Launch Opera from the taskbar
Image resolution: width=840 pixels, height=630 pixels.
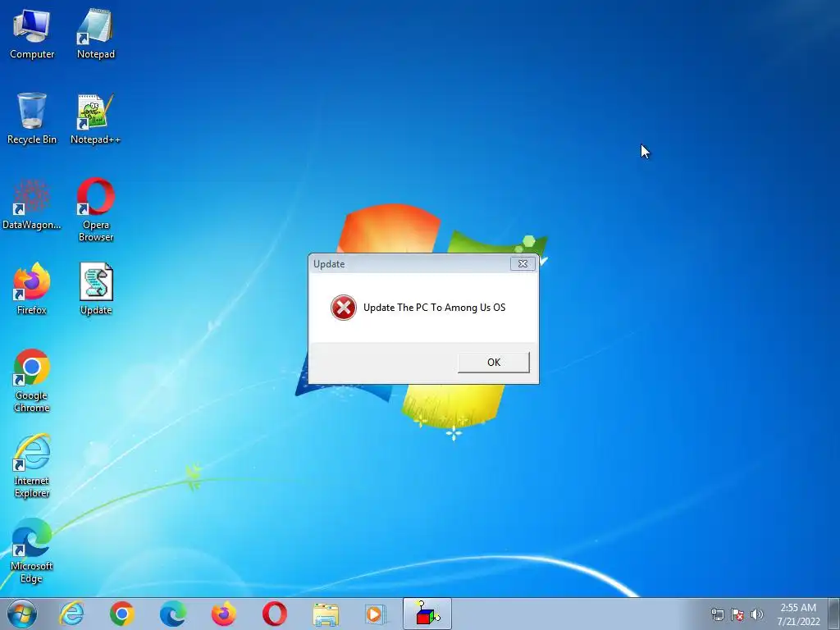click(274, 614)
